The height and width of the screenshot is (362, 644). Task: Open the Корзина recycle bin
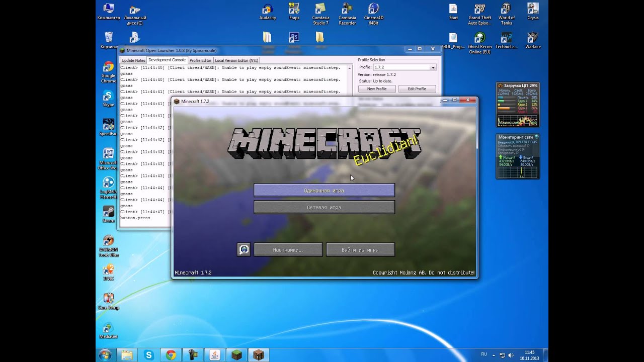109,41
